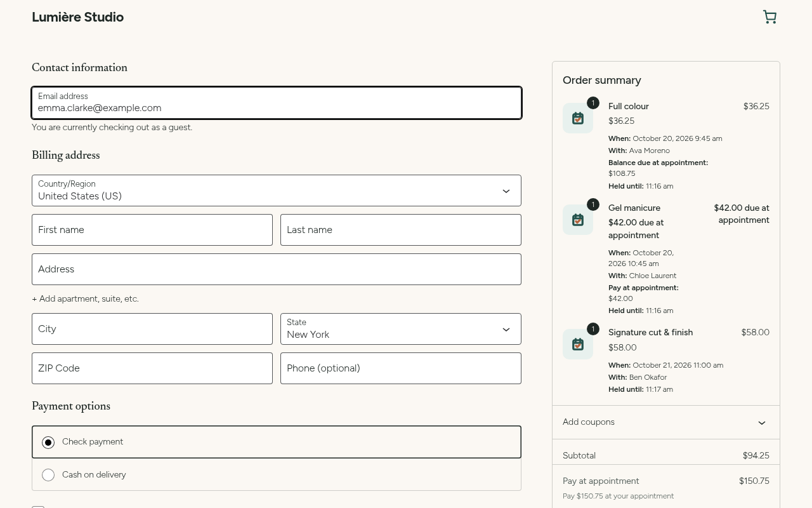Screen dimensions: 812x508
Task: Select the Cash on delivery radio option
Action: click(48, 475)
